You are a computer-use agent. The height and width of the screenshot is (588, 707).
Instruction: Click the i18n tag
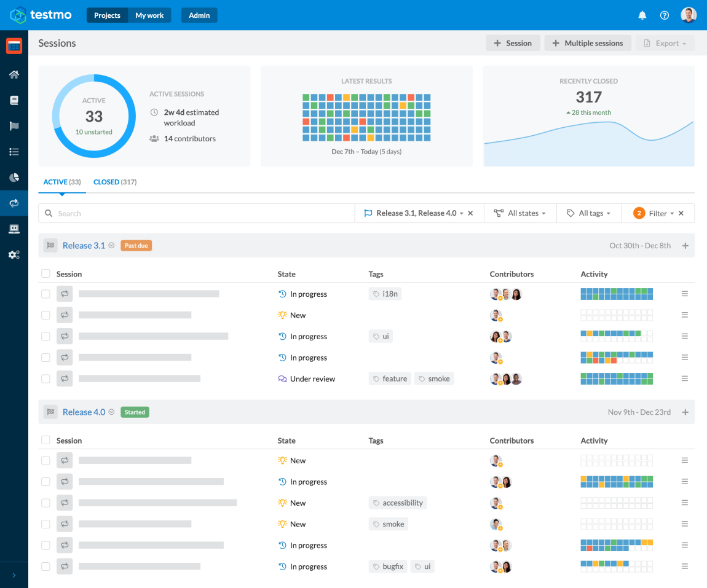click(x=385, y=294)
